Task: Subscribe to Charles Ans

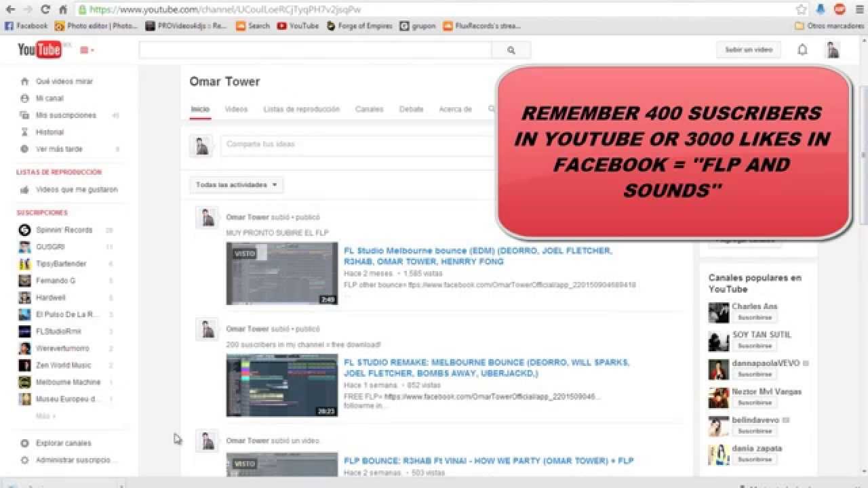Action: 755,317
